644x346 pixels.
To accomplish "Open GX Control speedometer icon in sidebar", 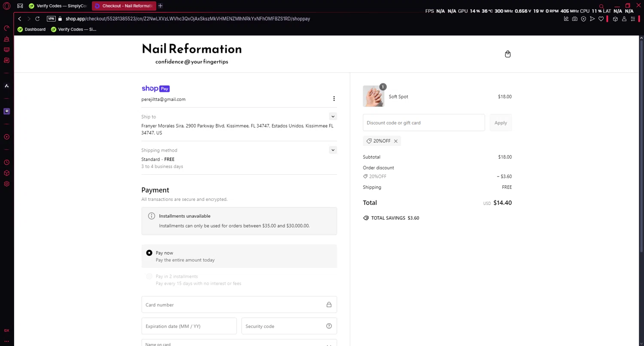I will click(x=6, y=28).
